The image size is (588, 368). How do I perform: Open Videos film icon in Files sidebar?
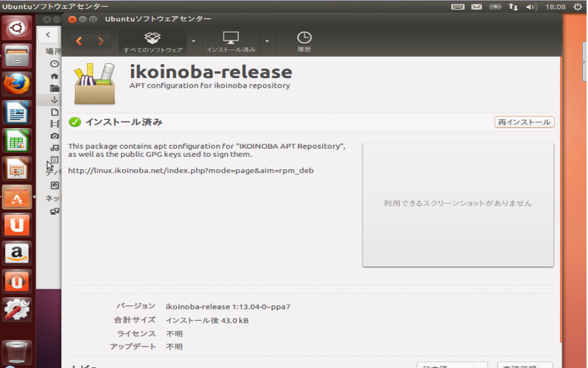tap(54, 124)
